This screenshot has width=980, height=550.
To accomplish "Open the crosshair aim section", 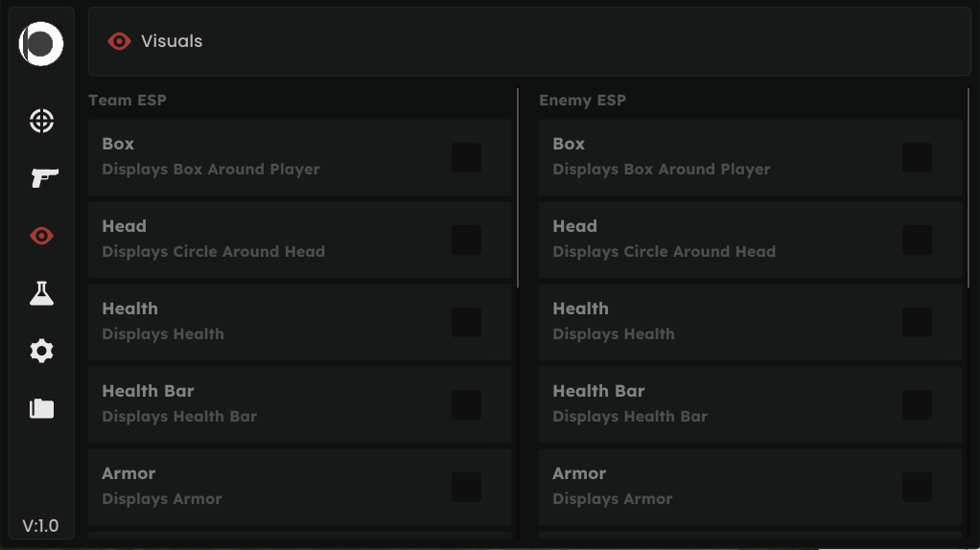I will pyautogui.click(x=41, y=121).
